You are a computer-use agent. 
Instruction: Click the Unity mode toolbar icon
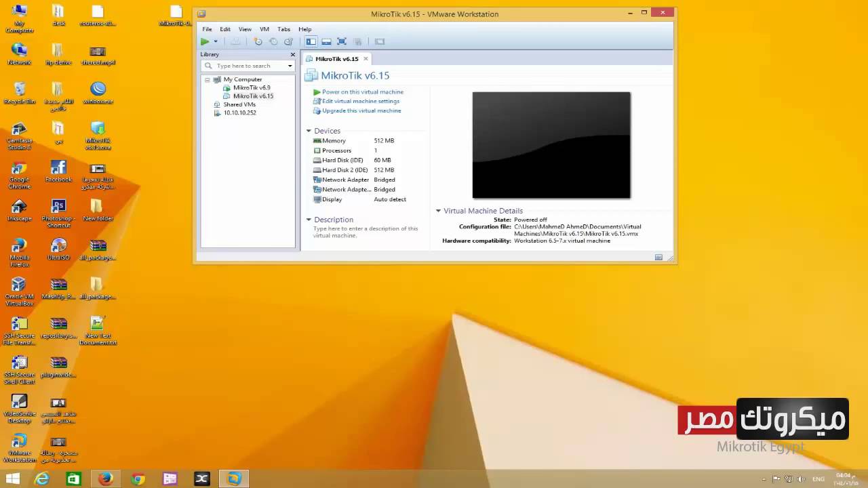[x=357, y=41]
